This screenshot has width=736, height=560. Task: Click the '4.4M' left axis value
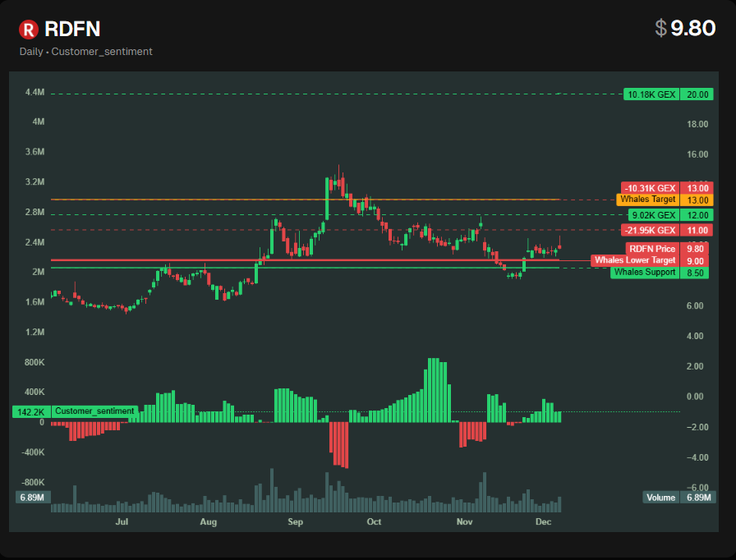click(x=35, y=93)
